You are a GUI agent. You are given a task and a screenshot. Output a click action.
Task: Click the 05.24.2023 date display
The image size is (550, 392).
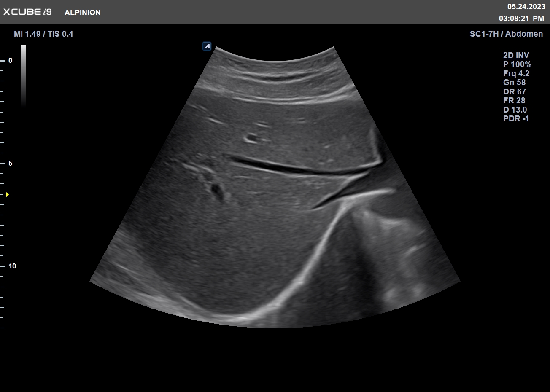pyautogui.click(x=526, y=7)
